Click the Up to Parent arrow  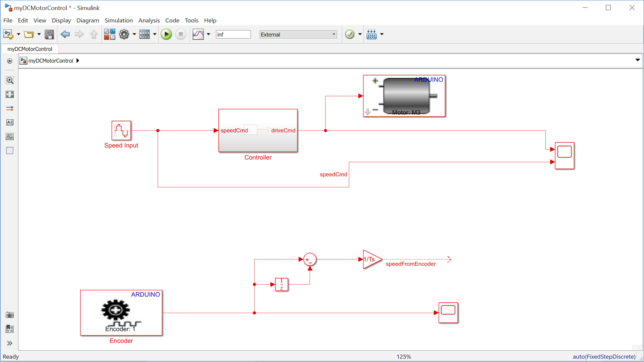point(94,34)
